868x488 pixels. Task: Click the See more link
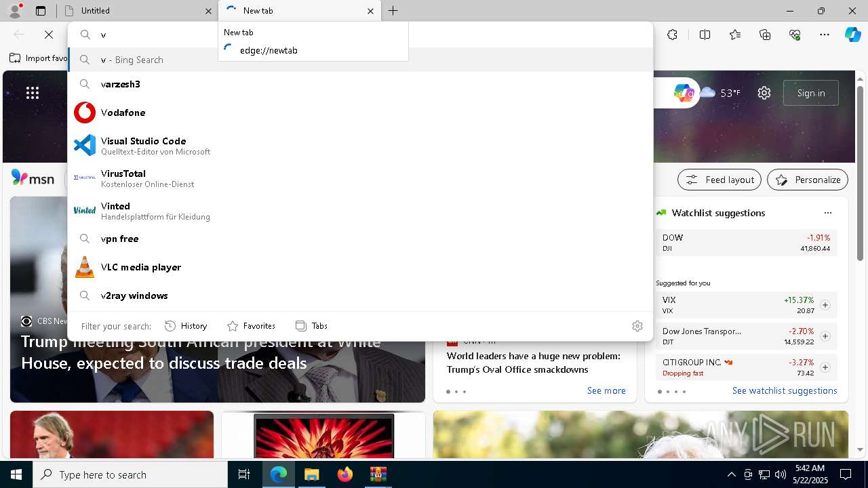[x=606, y=390]
